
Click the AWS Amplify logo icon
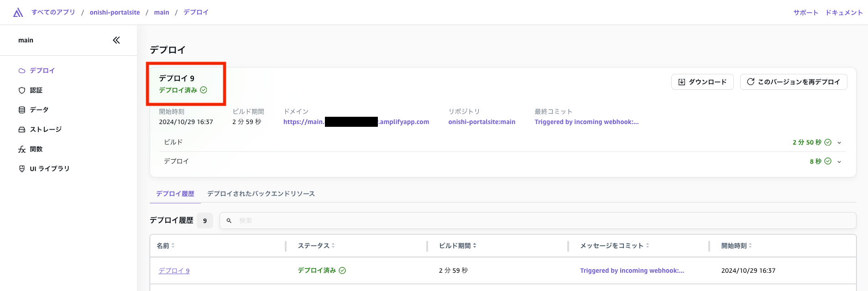pyautogui.click(x=18, y=13)
